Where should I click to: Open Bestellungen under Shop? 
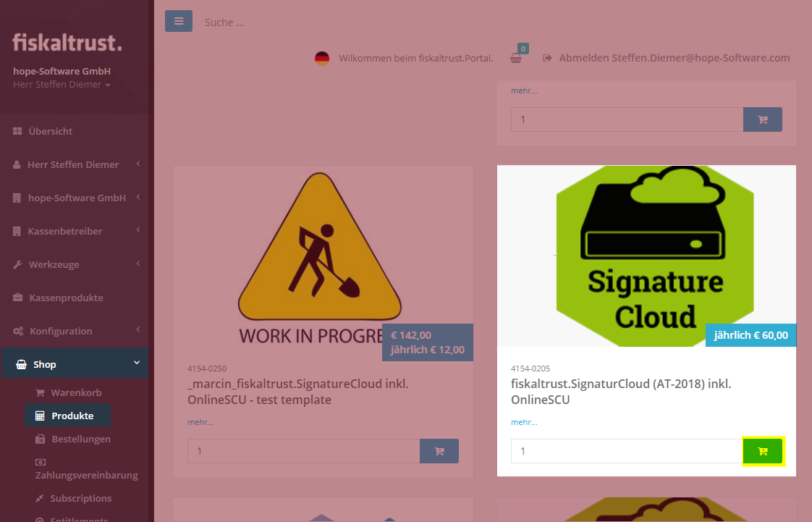point(81,439)
